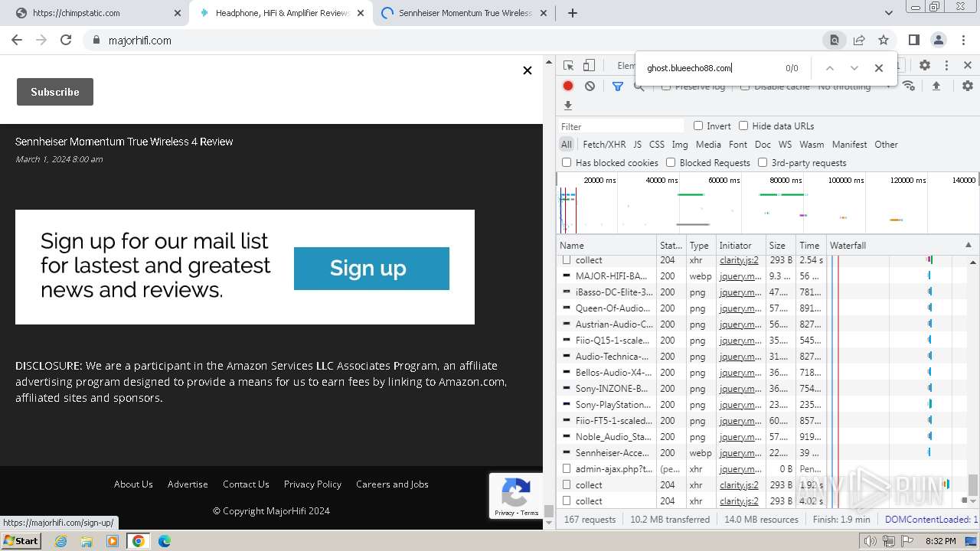Image resolution: width=980 pixels, height=551 pixels.
Task: Check Blocked Requests option
Action: pos(671,162)
